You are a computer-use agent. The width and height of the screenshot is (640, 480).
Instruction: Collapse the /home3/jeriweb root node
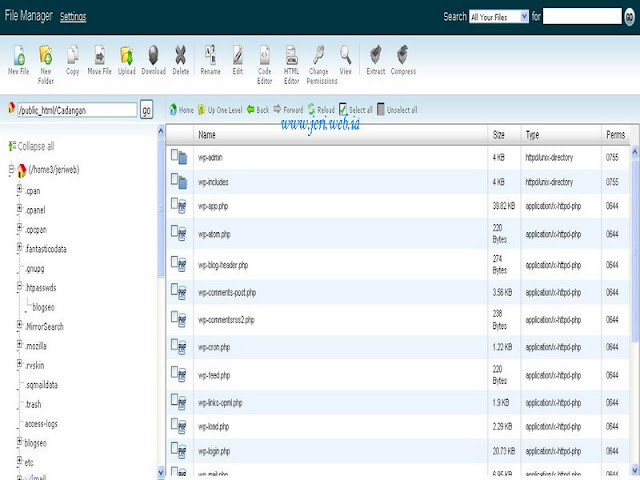(11, 169)
